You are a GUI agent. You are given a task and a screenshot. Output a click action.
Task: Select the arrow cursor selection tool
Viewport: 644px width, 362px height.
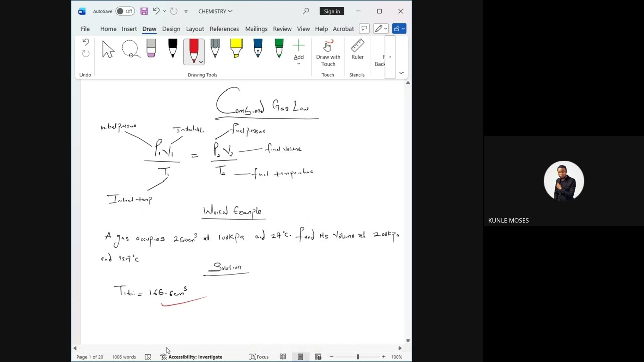click(x=108, y=50)
